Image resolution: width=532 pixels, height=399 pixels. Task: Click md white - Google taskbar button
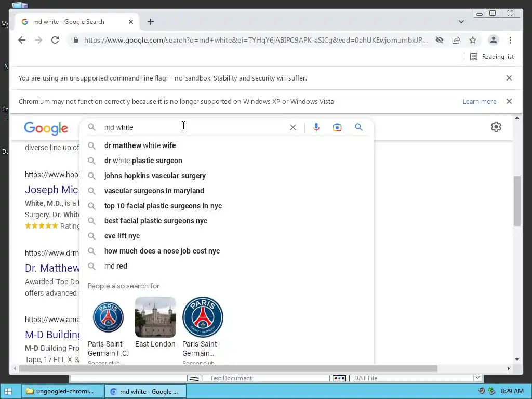click(x=145, y=391)
